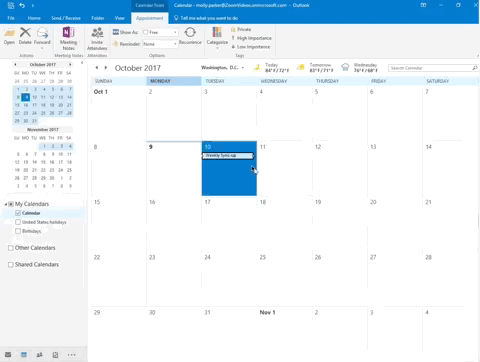Open the Categorize color menu

click(217, 38)
